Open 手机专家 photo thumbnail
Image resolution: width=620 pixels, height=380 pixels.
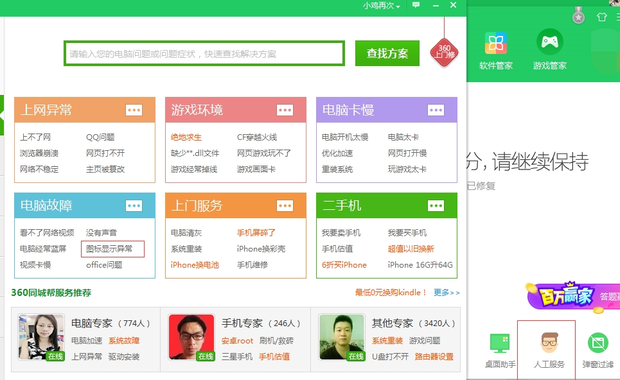pyautogui.click(x=191, y=337)
